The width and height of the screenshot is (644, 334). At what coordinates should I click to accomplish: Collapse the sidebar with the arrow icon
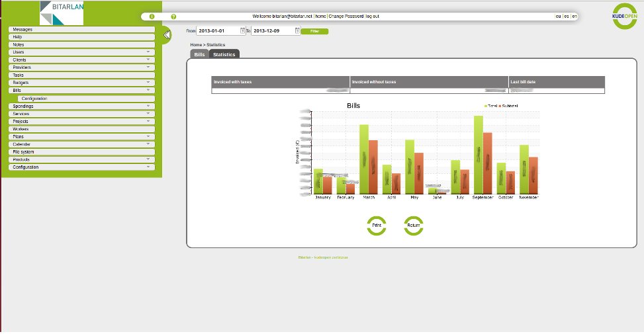pos(167,34)
